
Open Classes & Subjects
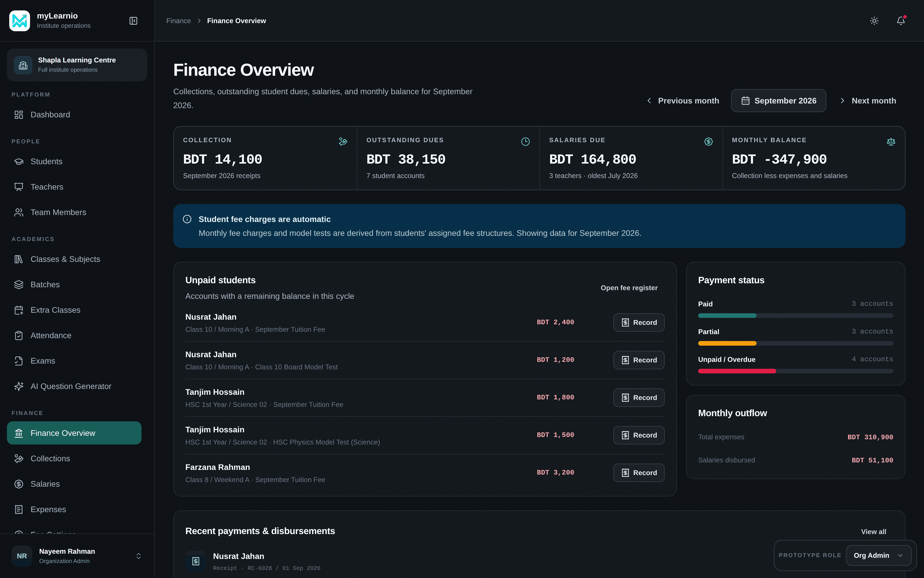74,259
